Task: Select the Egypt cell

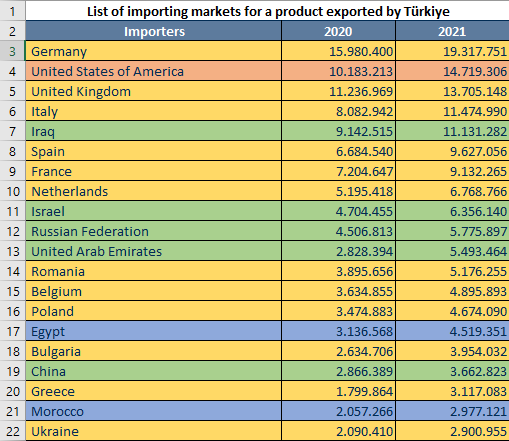Action: 153,331
